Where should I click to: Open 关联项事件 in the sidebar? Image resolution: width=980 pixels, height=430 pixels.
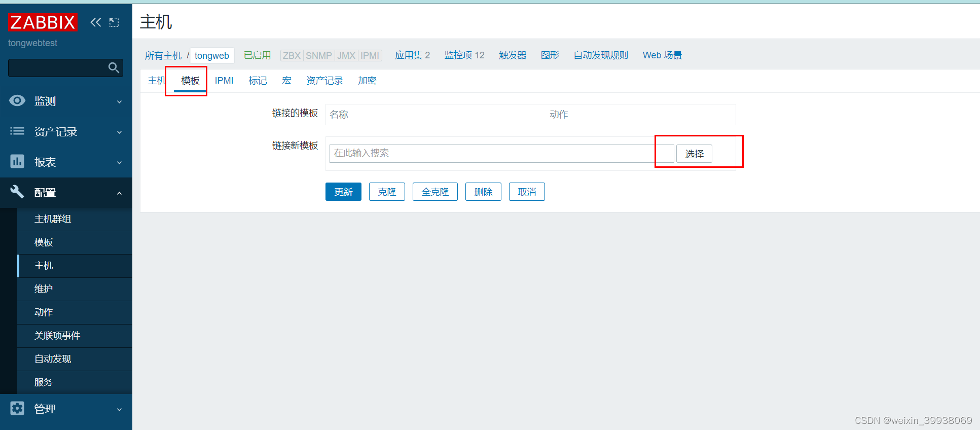point(75,336)
